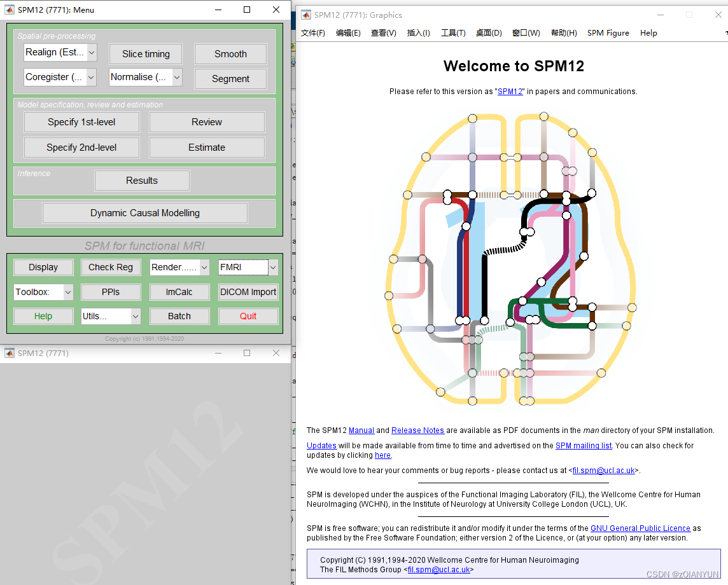Click fil.spm@ucl.ac.uk link in bug reports line
The width and height of the screenshot is (728, 585).
[x=603, y=471]
